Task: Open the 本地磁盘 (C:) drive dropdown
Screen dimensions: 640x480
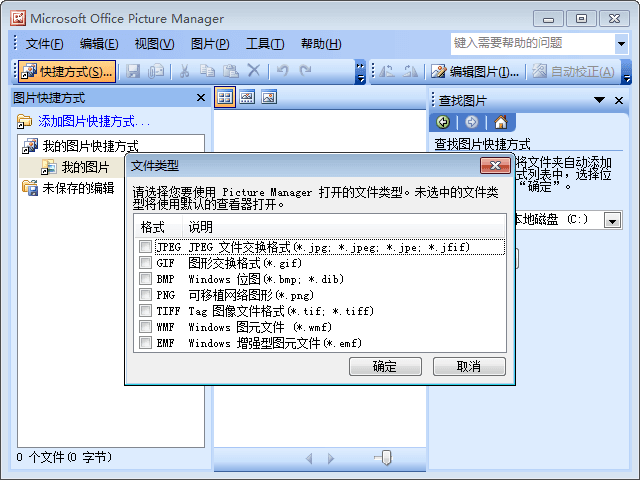Action: pyautogui.click(x=612, y=220)
